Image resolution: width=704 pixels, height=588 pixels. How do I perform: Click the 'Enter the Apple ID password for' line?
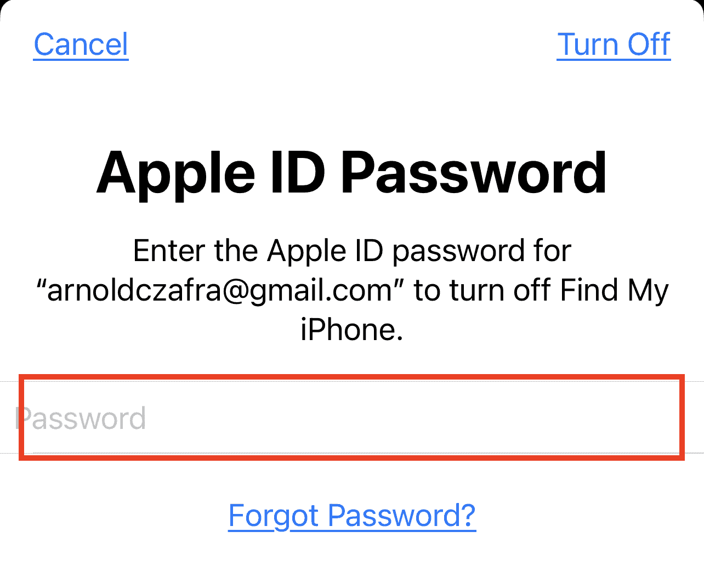352,251
